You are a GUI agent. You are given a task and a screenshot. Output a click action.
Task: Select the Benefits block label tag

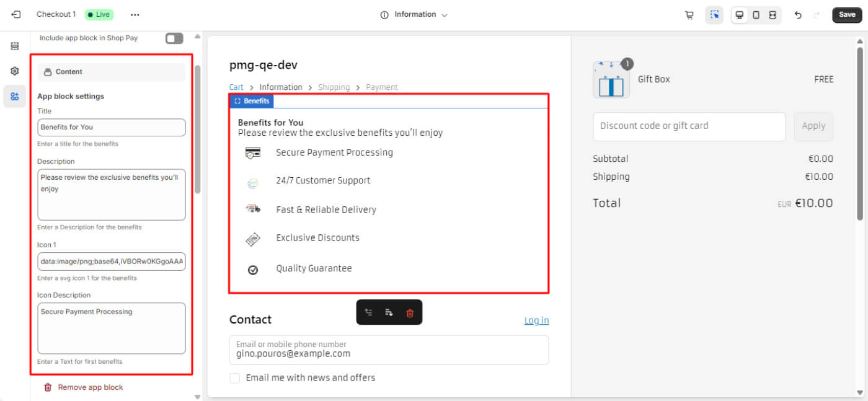click(252, 101)
